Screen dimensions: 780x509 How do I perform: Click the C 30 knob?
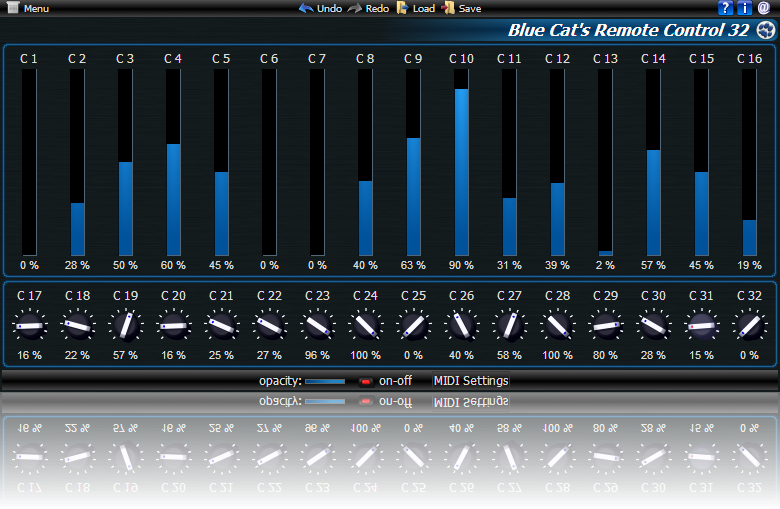click(x=654, y=325)
